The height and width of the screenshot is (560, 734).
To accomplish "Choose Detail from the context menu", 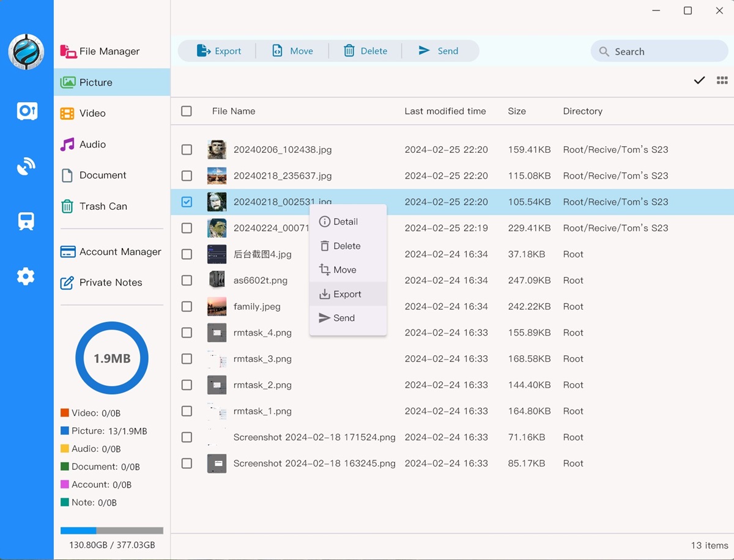I will click(348, 221).
